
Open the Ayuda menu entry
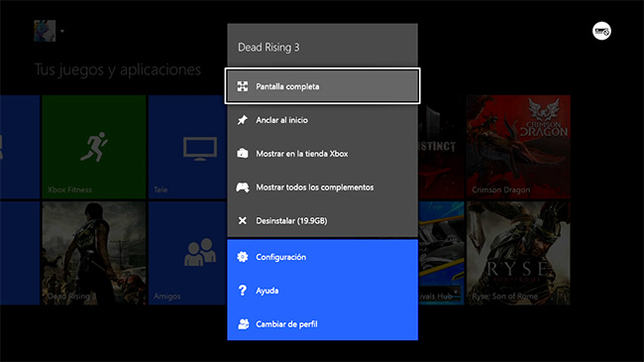point(322,291)
